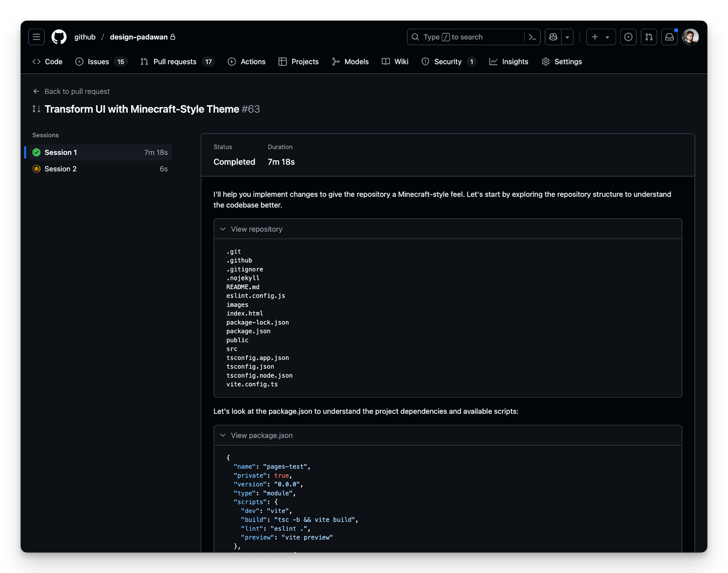Open the design-padawan repository link
728x573 pixels.
[139, 37]
